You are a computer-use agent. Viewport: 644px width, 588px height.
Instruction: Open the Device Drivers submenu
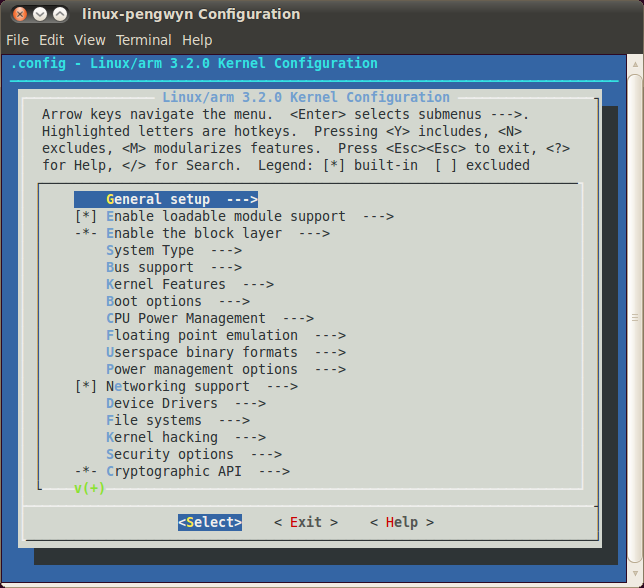(186, 403)
